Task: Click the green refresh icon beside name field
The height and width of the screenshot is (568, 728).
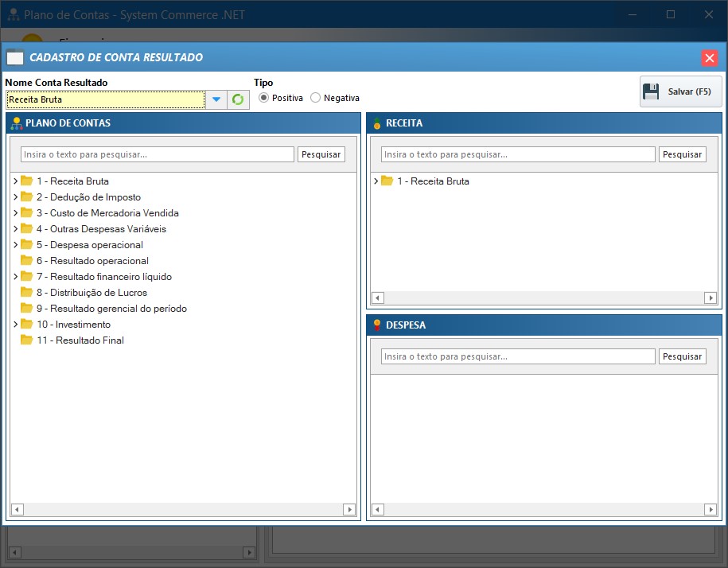Action: [238, 99]
